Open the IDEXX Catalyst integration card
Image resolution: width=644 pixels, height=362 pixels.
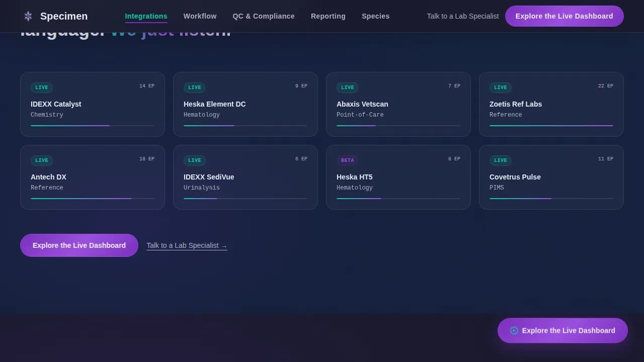pyautogui.click(x=93, y=104)
